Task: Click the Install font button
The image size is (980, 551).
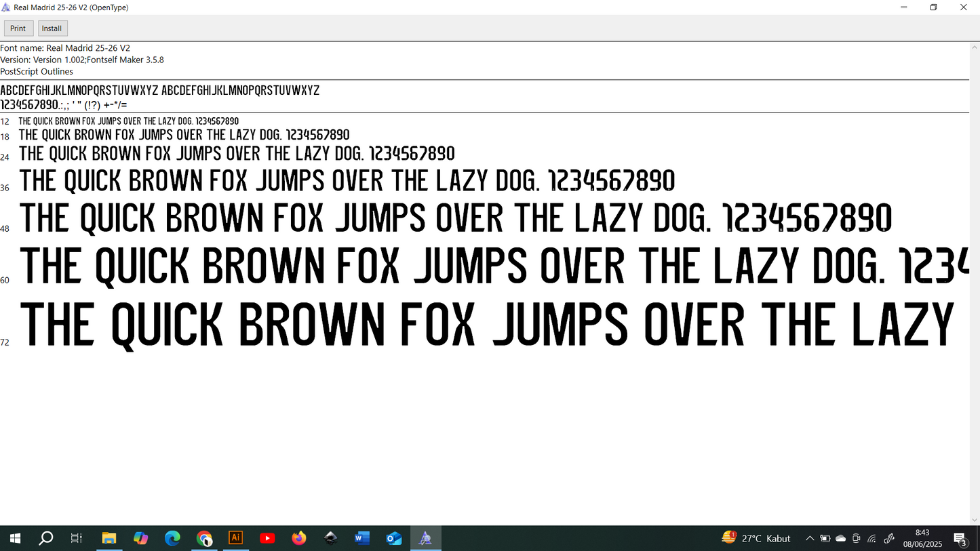Action: [52, 28]
